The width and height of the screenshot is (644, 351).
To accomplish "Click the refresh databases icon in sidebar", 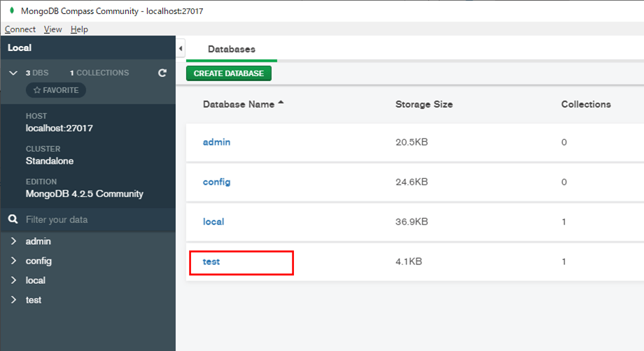I will [162, 73].
